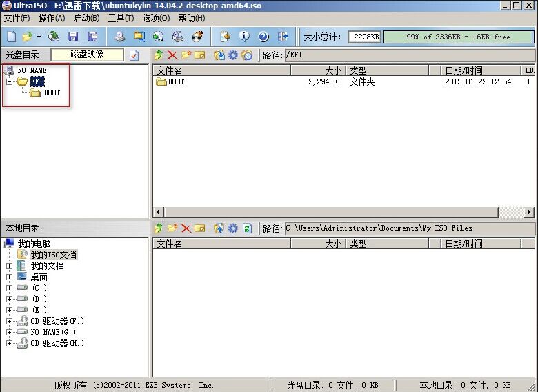Click the 日期/时间 header in disc file list
This screenshot has height=392, width=538.
[481, 70]
